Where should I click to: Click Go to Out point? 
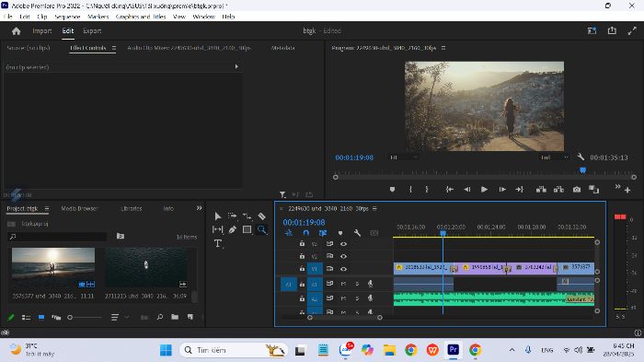pyautogui.click(x=520, y=189)
